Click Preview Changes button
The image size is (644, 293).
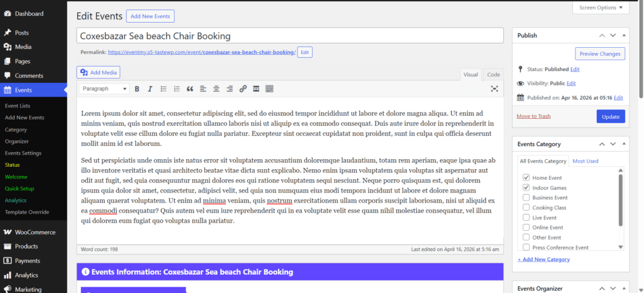(x=600, y=53)
